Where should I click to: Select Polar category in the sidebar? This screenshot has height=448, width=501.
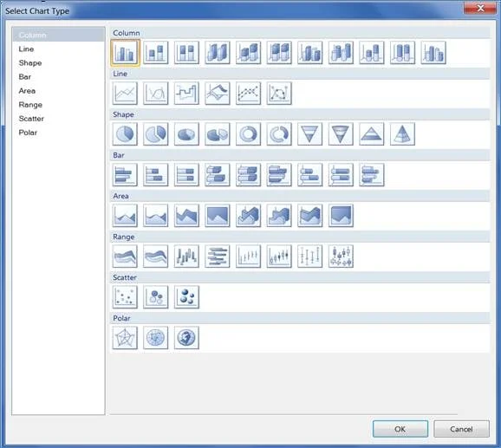click(58, 133)
